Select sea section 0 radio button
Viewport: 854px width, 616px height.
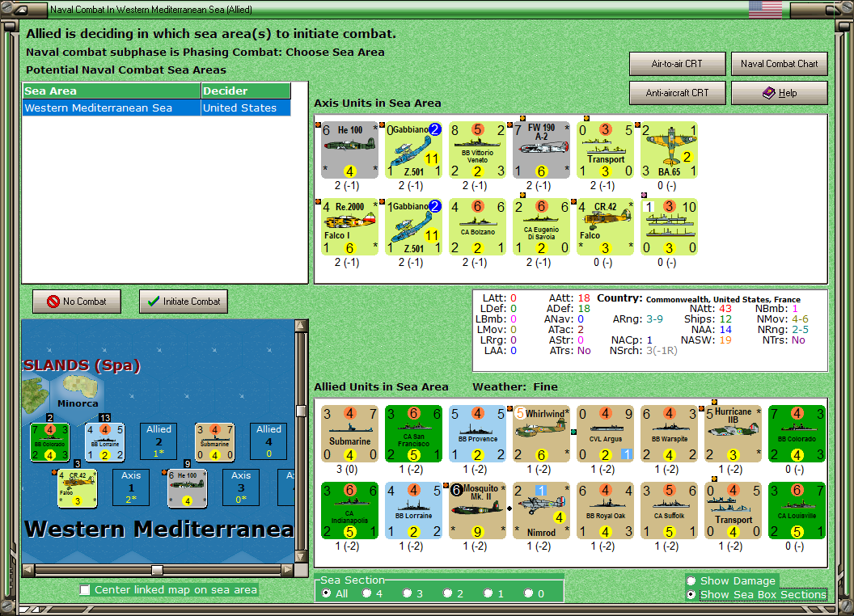click(x=528, y=593)
